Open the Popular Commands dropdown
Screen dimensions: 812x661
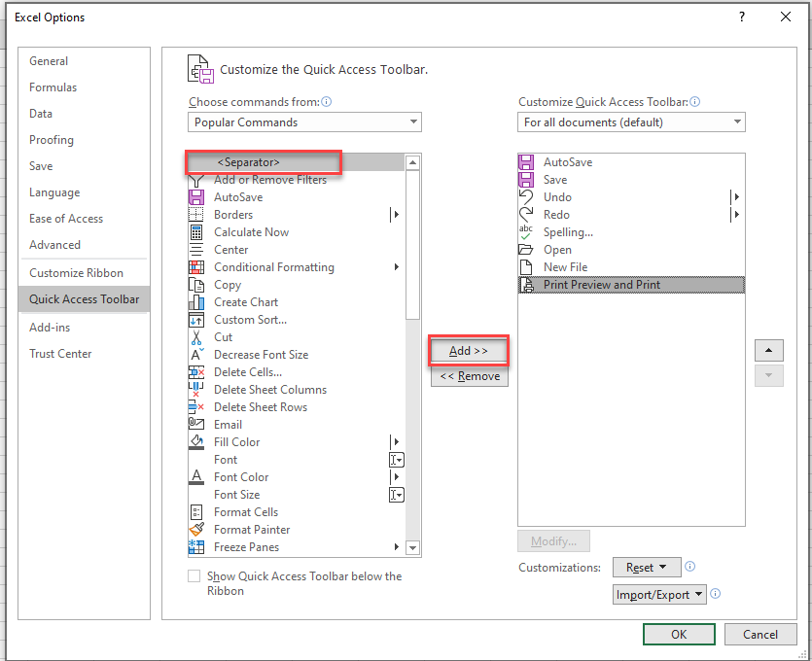tap(304, 122)
